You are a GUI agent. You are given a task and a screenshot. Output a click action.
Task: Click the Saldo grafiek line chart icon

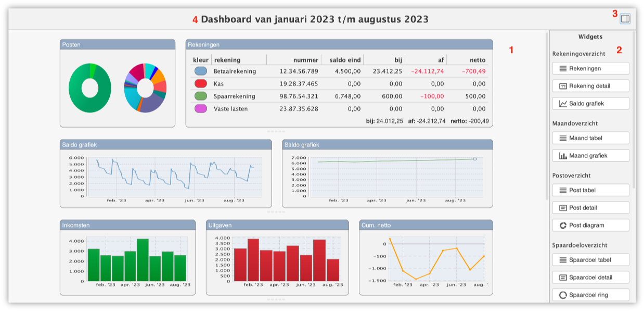click(562, 104)
